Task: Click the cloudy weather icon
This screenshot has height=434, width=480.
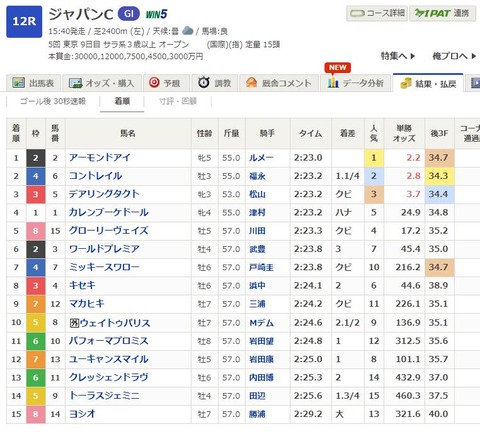Action: 188,31
